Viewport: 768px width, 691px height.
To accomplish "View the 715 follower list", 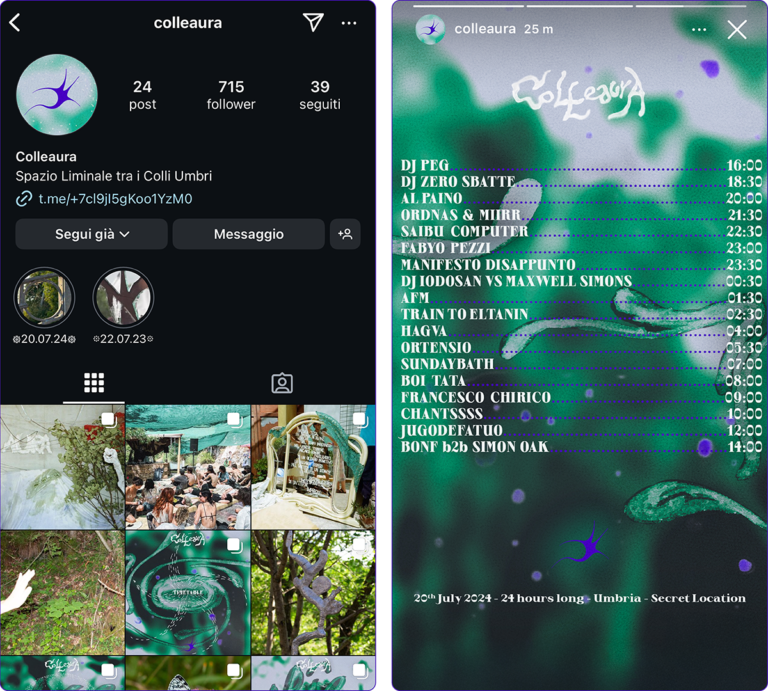I will (x=231, y=95).
